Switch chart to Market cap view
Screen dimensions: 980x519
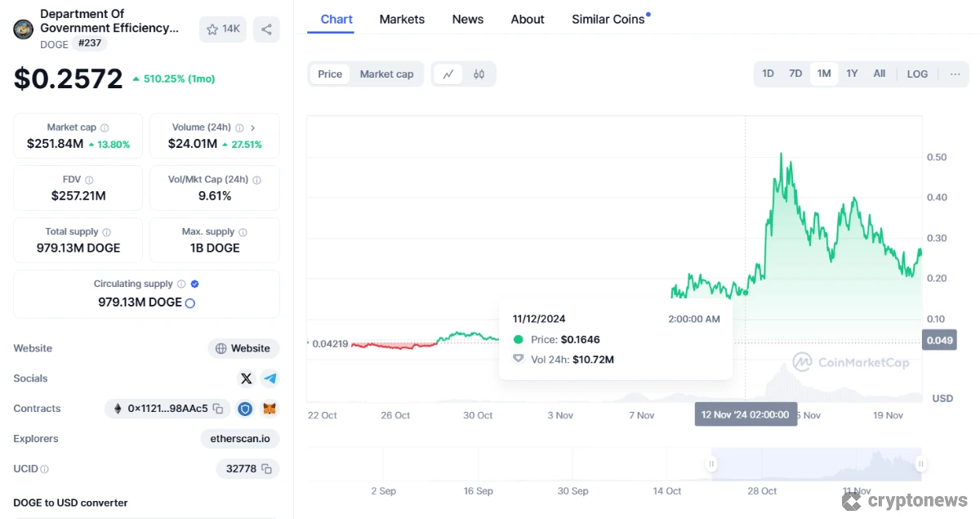(386, 74)
